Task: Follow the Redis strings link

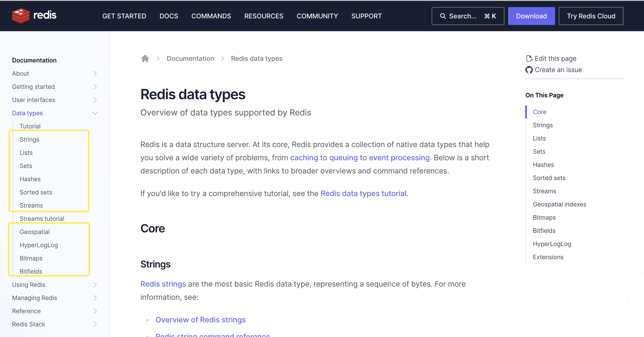Action: (163, 284)
